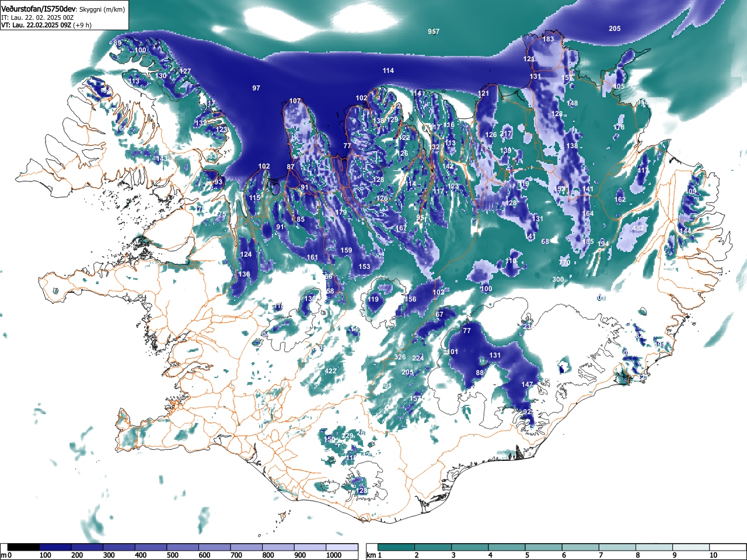The width and height of the screenshot is (747, 560).
Task: Select the 100–200 m dark blue legend swatch
Action: (55, 547)
